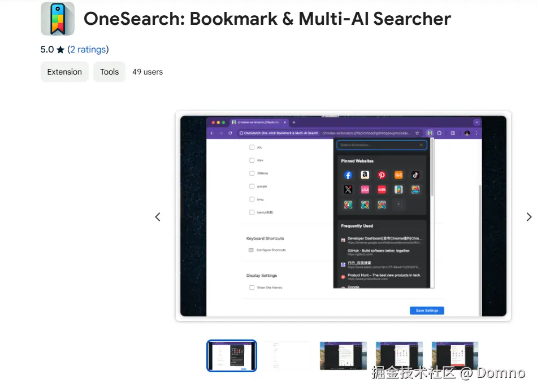Click extensions puzzle icon in preview toolbar
537x392 pixels.
[439, 133]
